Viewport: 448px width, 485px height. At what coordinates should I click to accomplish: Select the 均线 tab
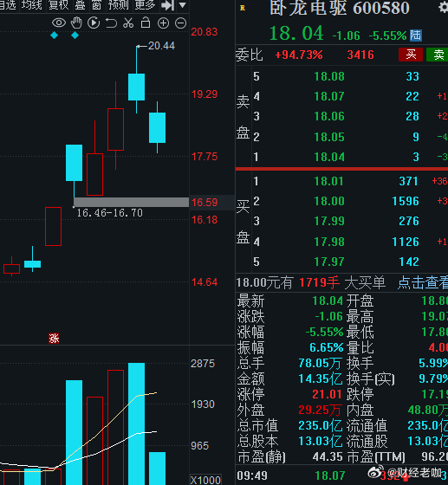32,5
